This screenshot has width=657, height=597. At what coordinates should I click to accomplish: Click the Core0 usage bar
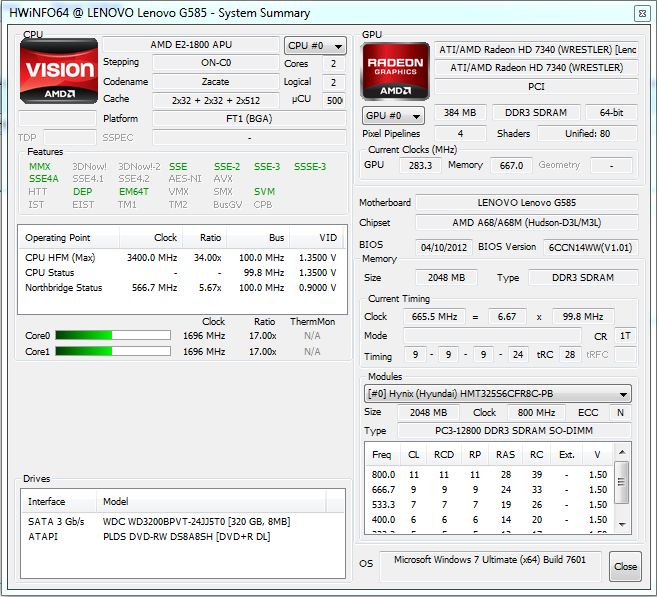[112, 336]
